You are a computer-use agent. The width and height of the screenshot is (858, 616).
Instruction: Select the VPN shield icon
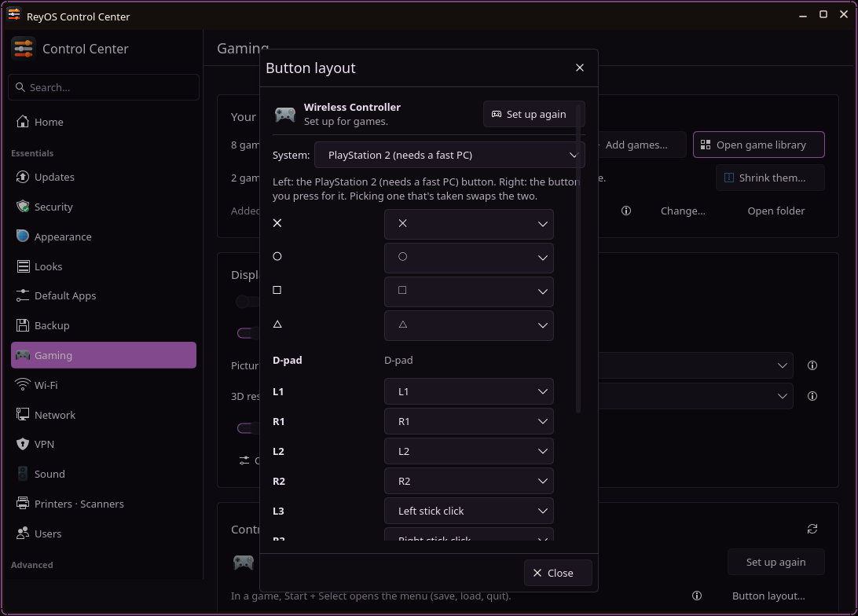tap(23, 444)
